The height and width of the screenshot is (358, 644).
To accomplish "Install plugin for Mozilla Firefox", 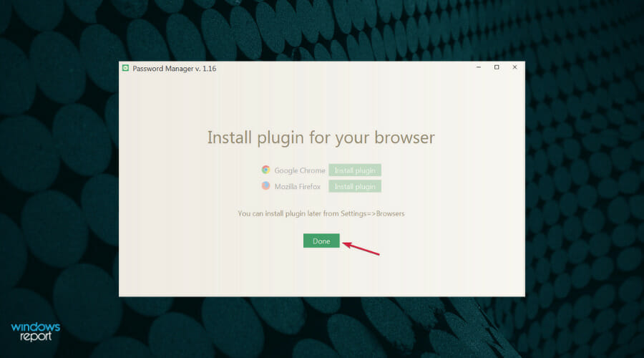I will tap(355, 186).
